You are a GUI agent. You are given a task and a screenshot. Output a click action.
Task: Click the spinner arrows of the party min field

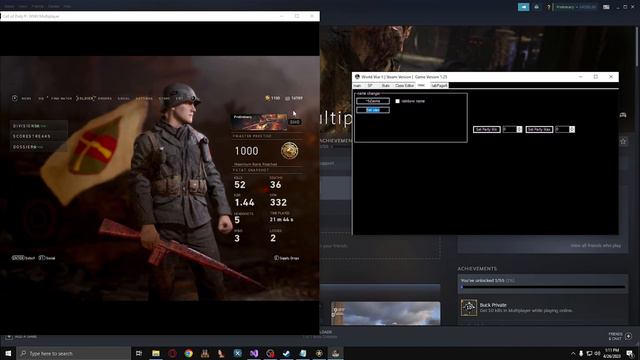click(519, 129)
